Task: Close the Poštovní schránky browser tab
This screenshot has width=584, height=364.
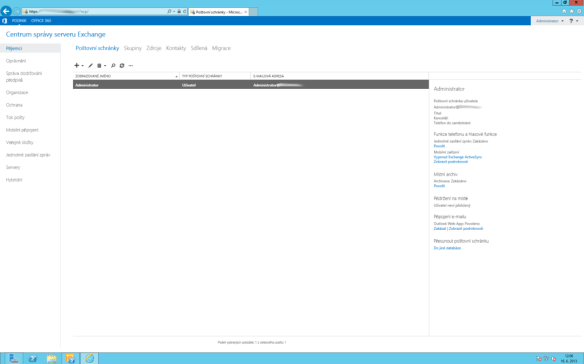Action: click(245, 12)
